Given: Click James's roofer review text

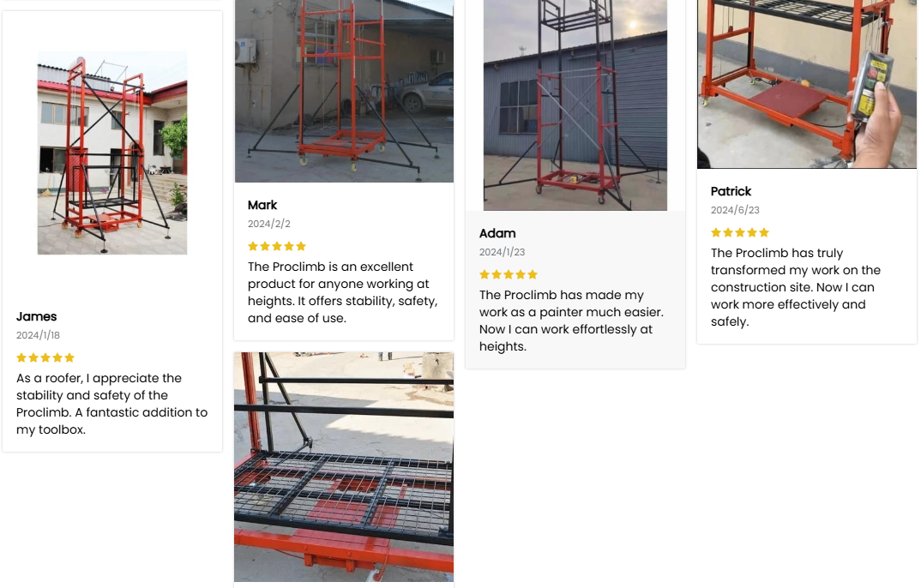Looking at the screenshot, I should (112, 404).
